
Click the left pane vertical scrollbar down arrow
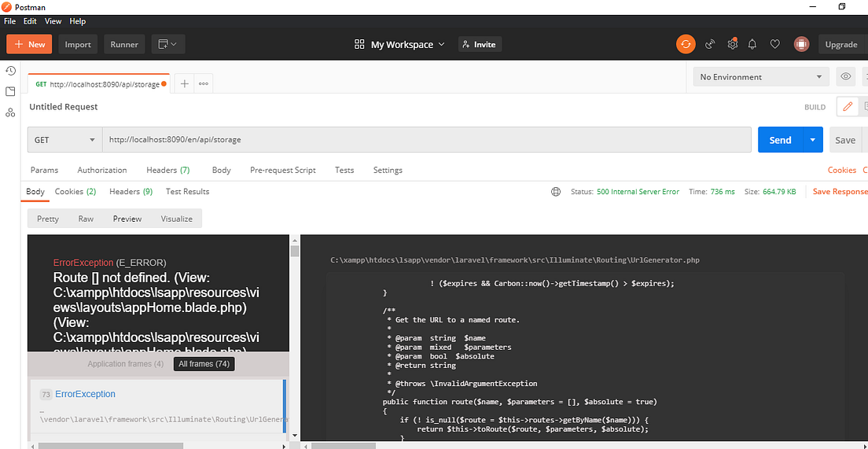pos(295,436)
